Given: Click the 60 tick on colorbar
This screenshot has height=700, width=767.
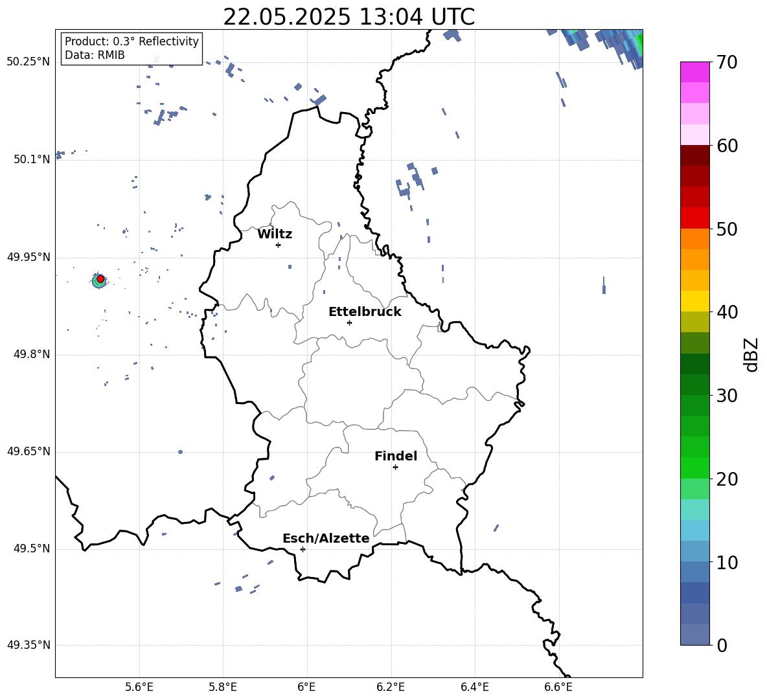Looking at the screenshot, I should (x=727, y=146).
